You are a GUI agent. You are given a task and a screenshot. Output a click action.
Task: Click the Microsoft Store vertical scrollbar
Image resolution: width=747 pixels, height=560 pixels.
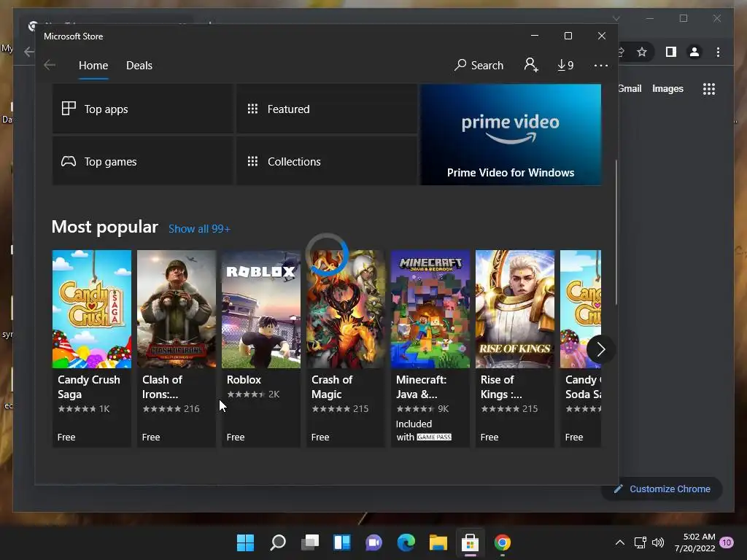pos(616,232)
